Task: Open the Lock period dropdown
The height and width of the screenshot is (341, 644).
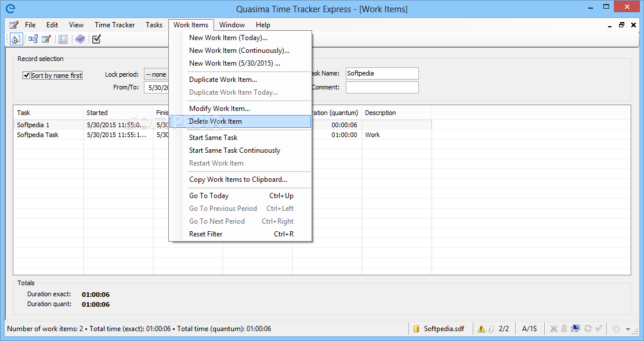Action: (x=157, y=74)
